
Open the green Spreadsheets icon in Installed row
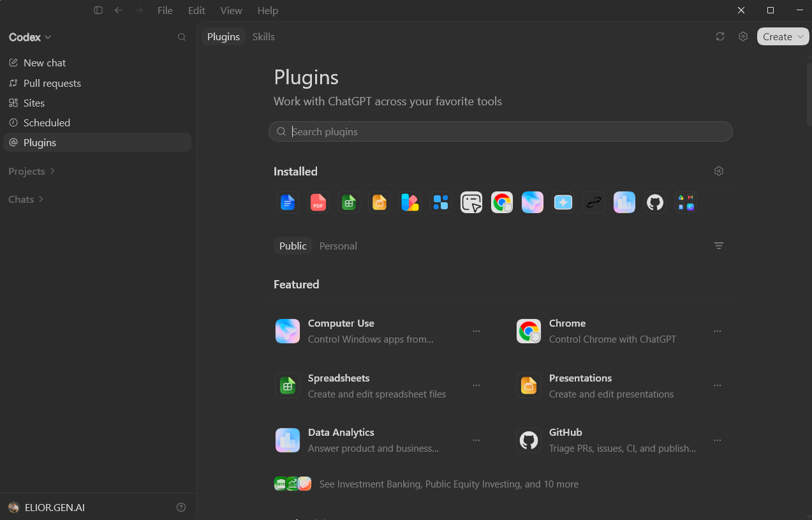(349, 203)
